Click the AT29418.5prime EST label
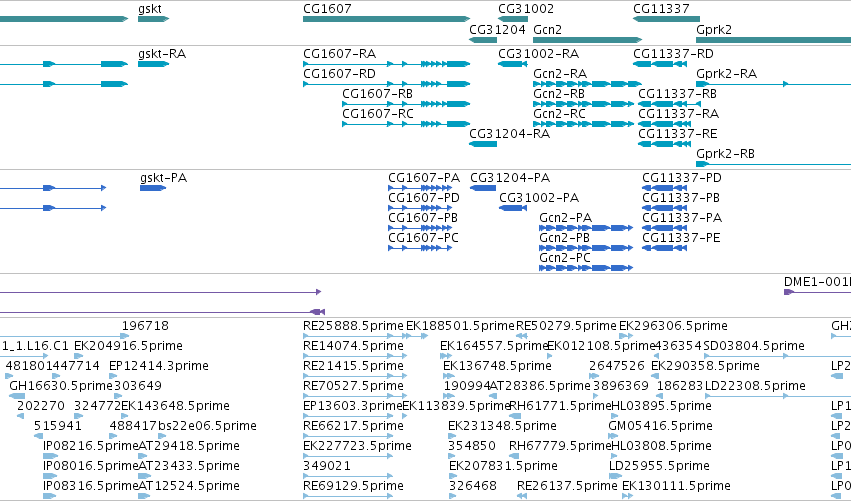This screenshot has height=501, width=851. (x=189, y=446)
